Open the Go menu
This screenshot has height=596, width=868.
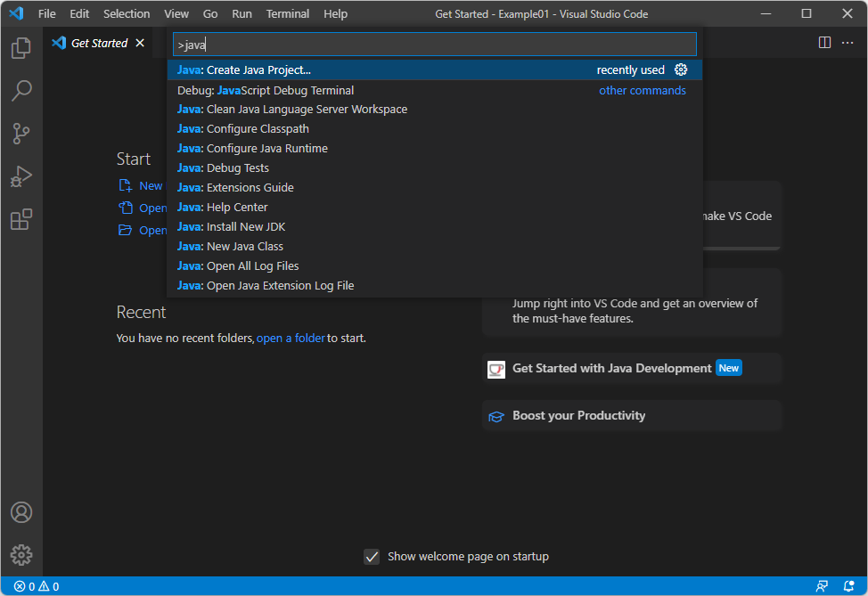(209, 14)
